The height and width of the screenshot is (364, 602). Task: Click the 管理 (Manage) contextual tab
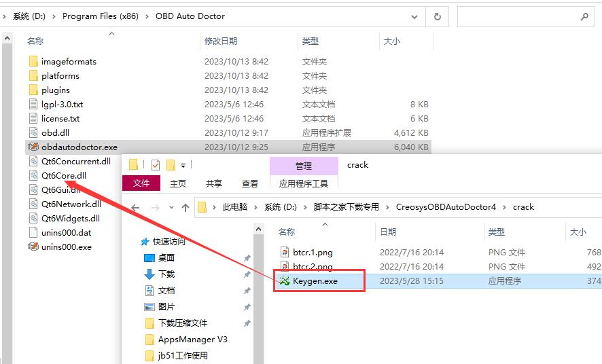pyautogui.click(x=304, y=166)
